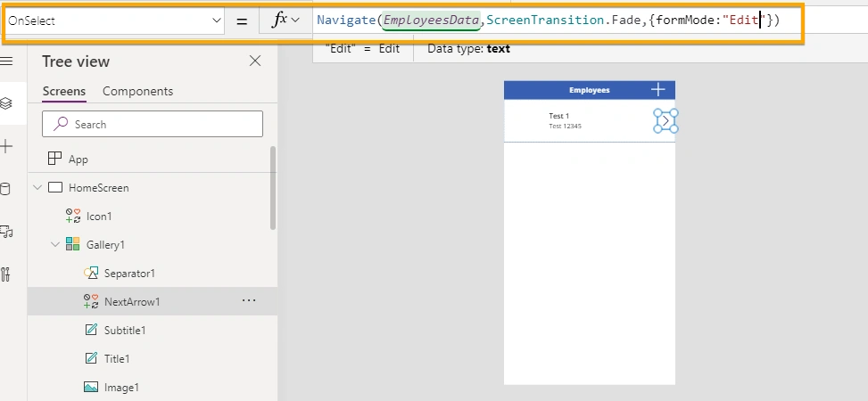Select Separator1 in the tree view
Viewport: 868px width, 401px height.
coord(129,274)
